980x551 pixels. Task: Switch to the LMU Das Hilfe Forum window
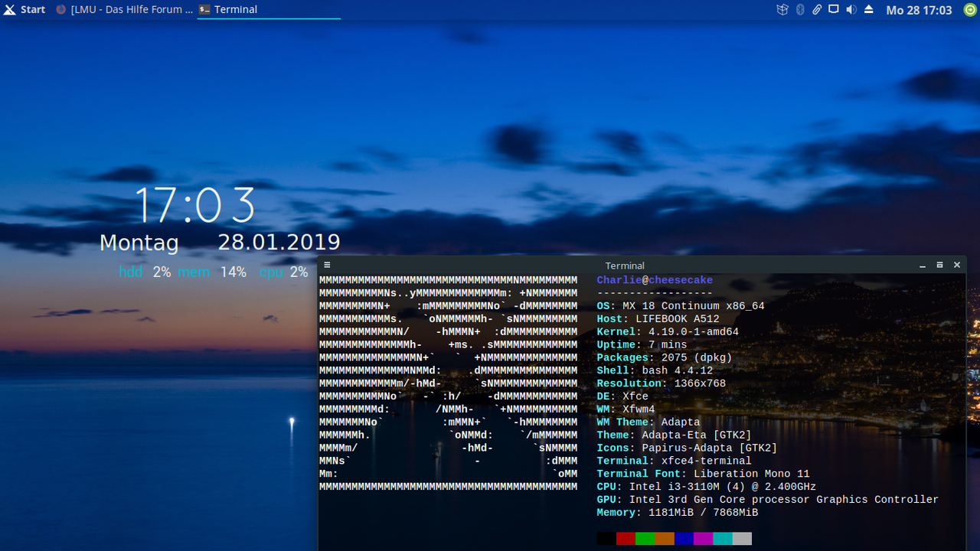(124, 10)
